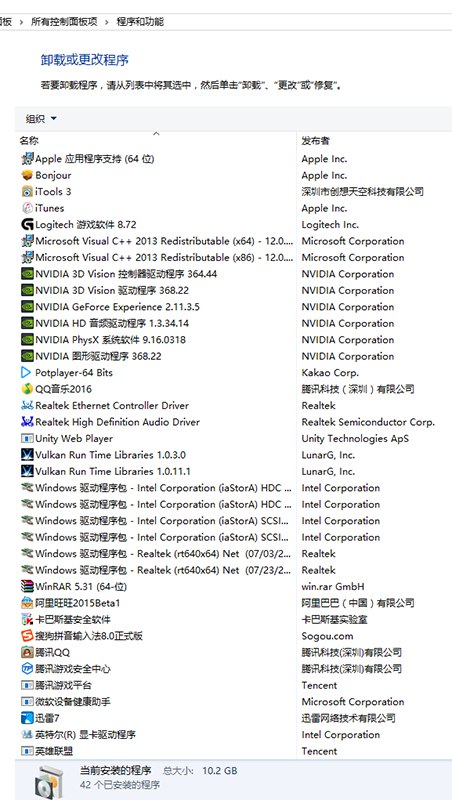The image size is (452, 800).
Task: Select the Logitech 游戏软件 8.72 icon
Action: (x=27, y=224)
